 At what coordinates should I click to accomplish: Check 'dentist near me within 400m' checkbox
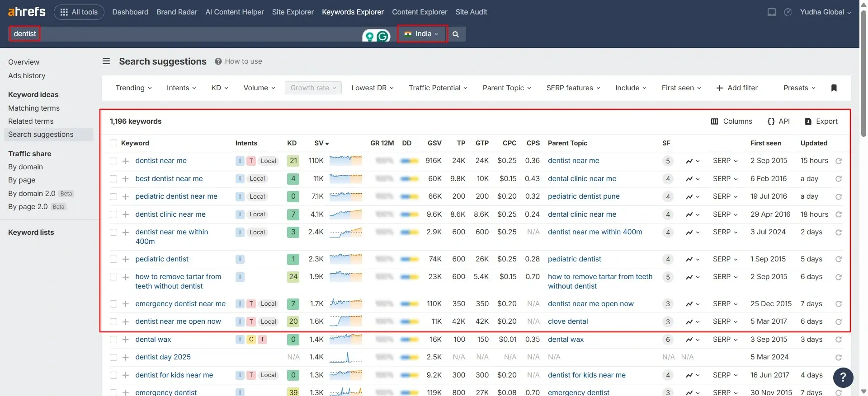(x=113, y=232)
